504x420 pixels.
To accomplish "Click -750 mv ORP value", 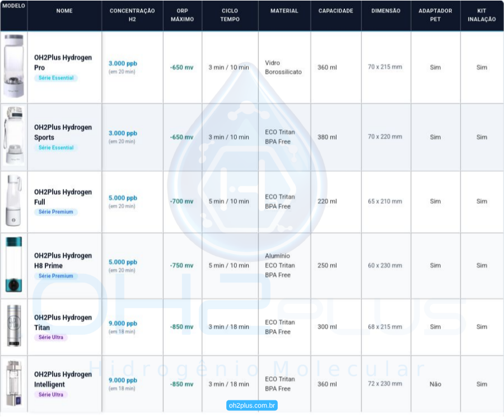I will (181, 265).
